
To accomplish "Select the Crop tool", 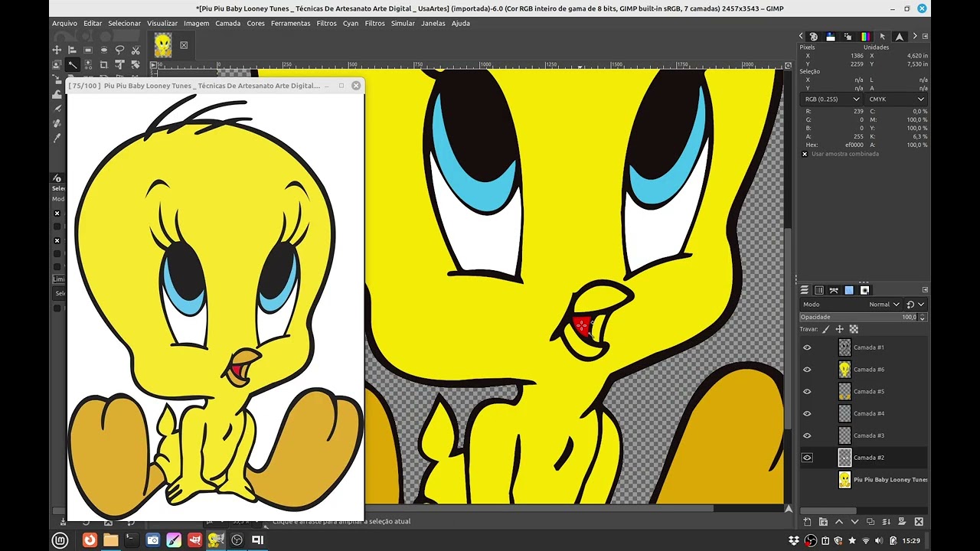I will [104, 65].
